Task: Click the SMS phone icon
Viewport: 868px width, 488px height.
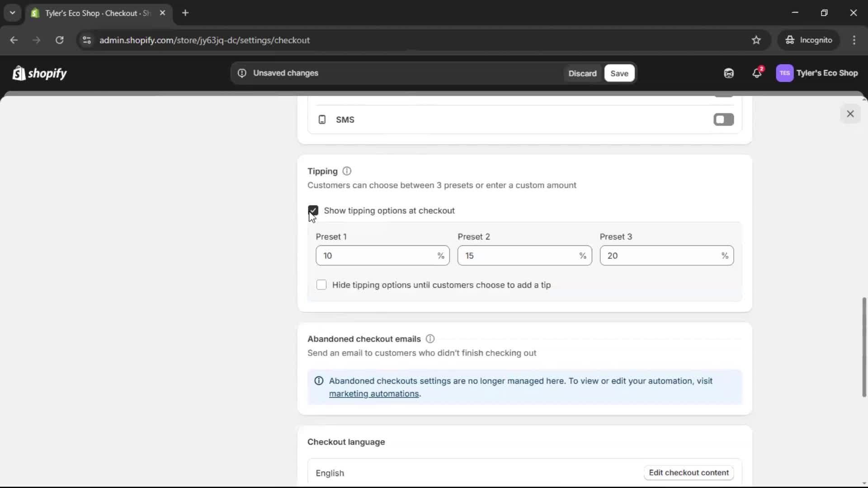Action: pos(321,119)
